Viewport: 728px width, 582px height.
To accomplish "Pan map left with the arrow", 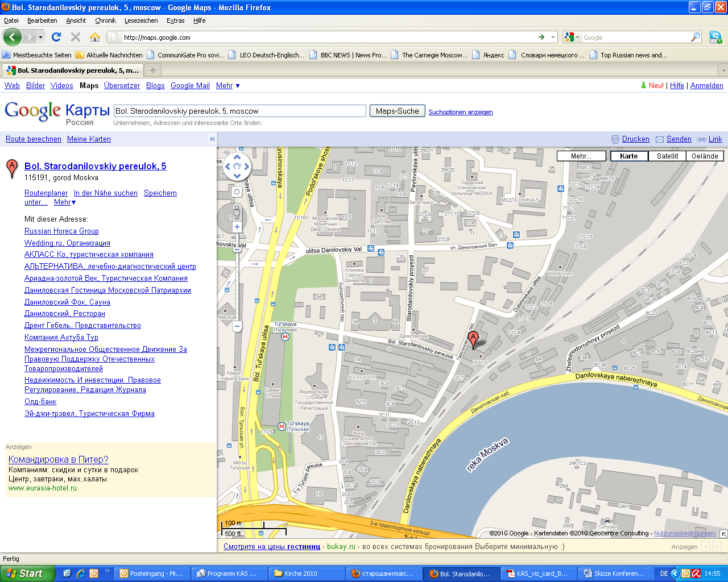I will (x=227, y=167).
